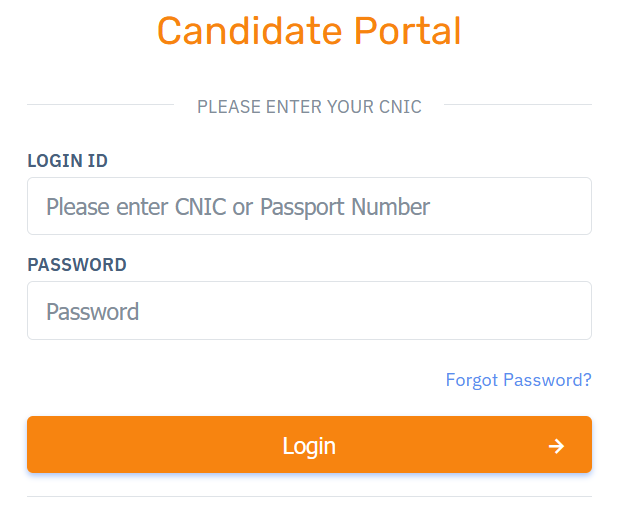Click the PASSWORD field label
Viewport: 622px width, 518px height.
77,265
